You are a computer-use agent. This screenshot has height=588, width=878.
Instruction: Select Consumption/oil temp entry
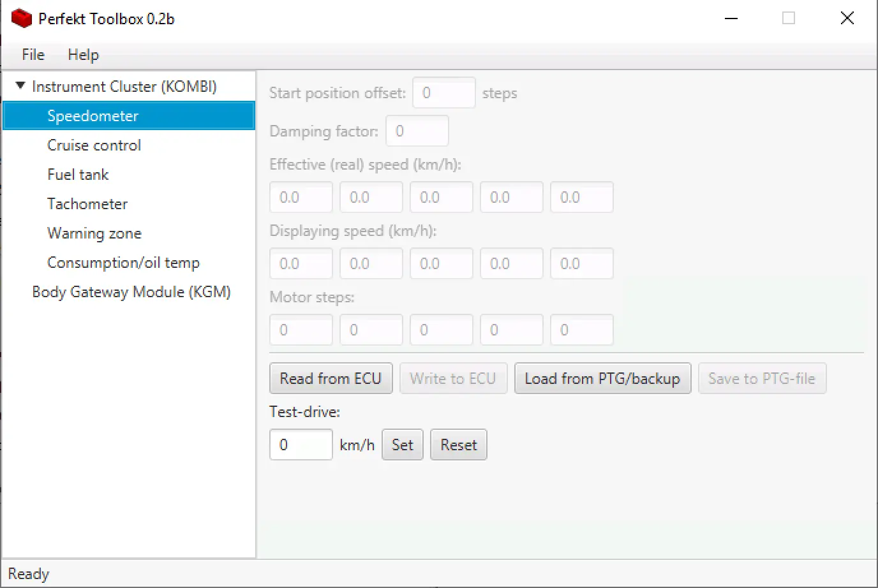click(123, 263)
